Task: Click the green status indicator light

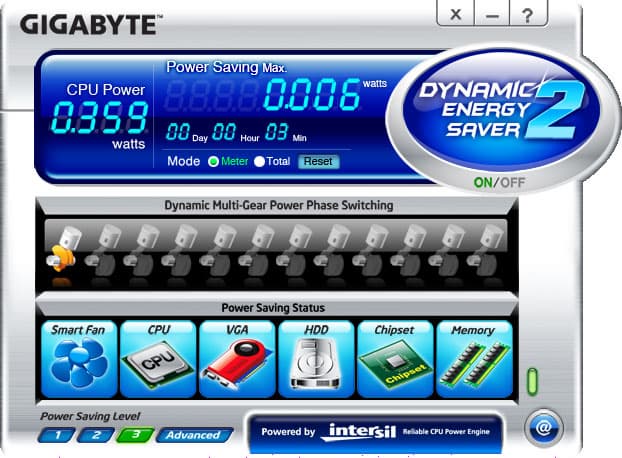Action: 532,381
